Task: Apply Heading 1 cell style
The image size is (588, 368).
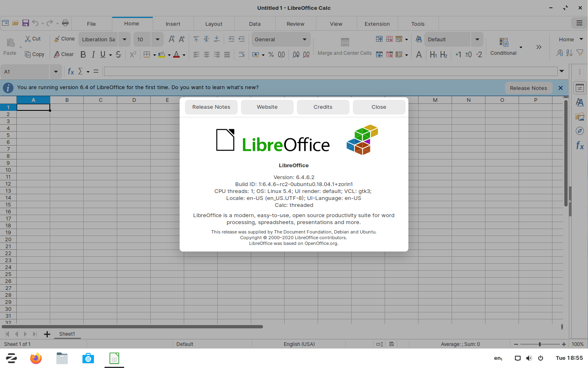Action: (433, 54)
